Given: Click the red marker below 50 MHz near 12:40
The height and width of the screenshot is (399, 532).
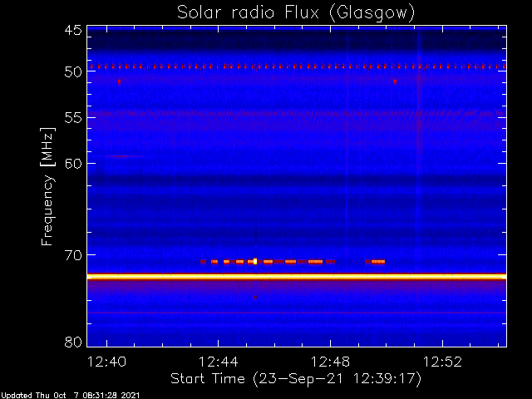Looking at the screenshot, I should pyautogui.click(x=119, y=81).
